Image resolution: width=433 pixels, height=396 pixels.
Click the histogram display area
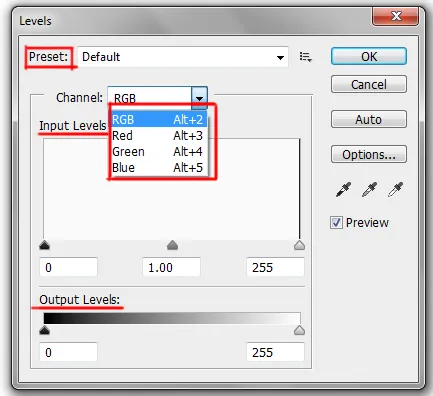coord(172,189)
